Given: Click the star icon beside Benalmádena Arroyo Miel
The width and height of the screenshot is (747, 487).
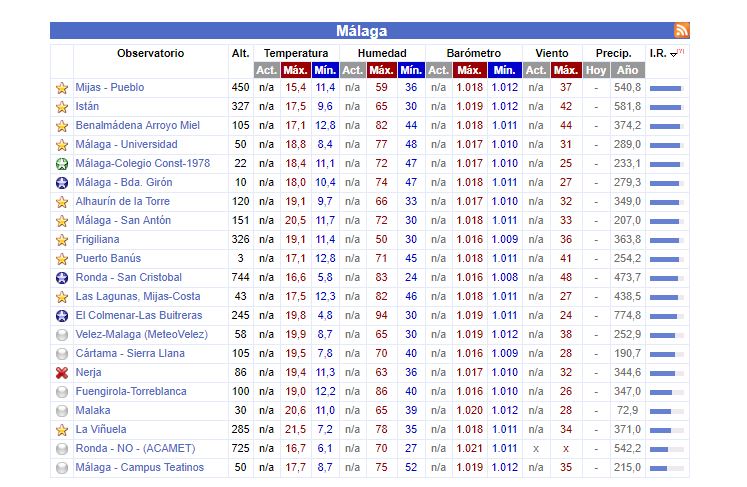Looking at the screenshot, I should 62,126.
